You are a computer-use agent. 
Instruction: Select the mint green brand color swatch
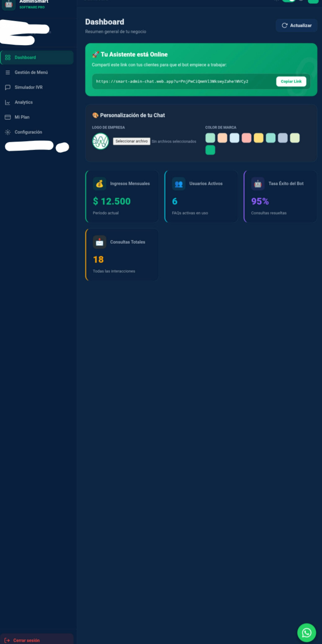pyautogui.click(x=210, y=138)
